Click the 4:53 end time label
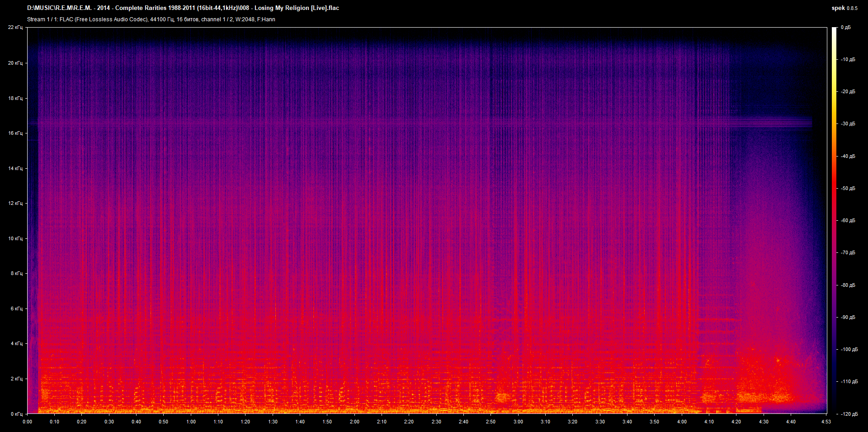The image size is (868, 432). pyautogui.click(x=826, y=422)
